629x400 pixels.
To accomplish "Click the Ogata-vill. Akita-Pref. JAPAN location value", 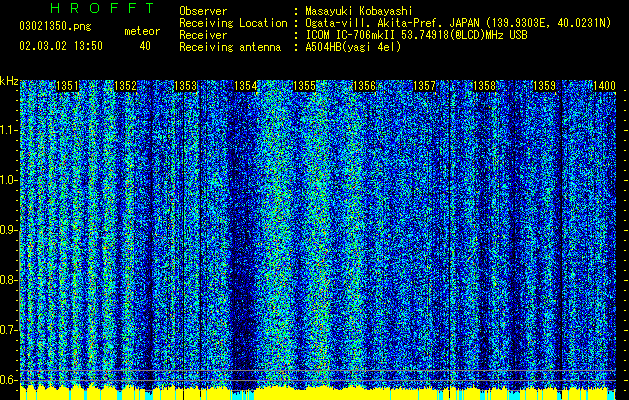I will (x=458, y=23).
